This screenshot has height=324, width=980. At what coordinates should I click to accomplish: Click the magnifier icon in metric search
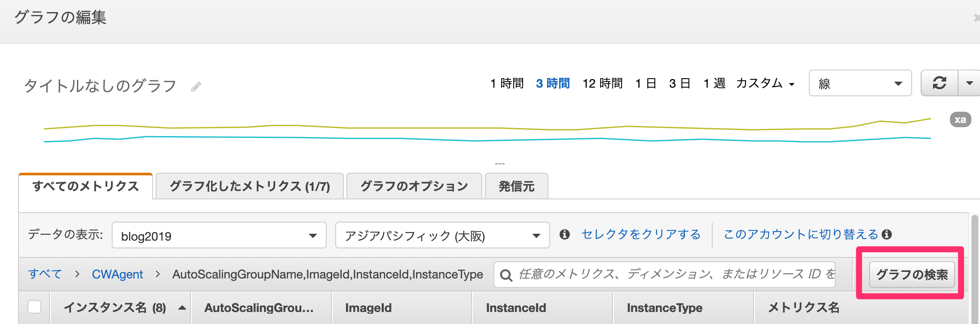[506, 275]
